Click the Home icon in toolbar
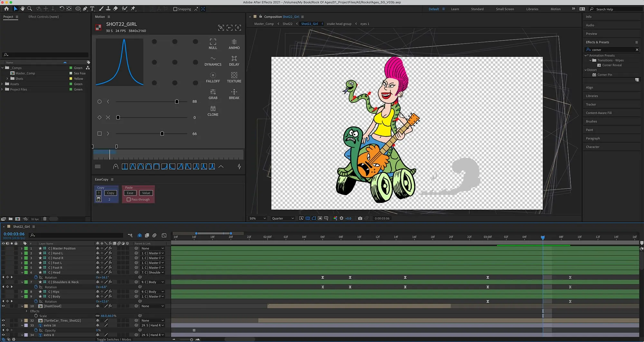The height and width of the screenshot is (342, 644). [x=6, y=9]
